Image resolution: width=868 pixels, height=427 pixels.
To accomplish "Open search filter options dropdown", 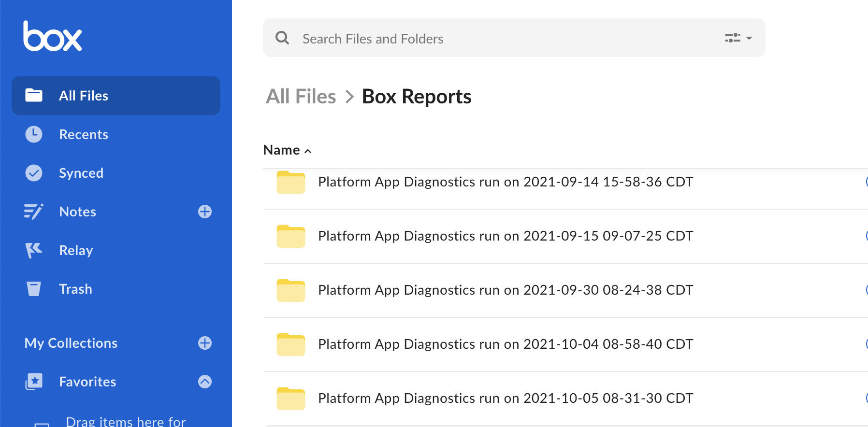I will 738,38.
